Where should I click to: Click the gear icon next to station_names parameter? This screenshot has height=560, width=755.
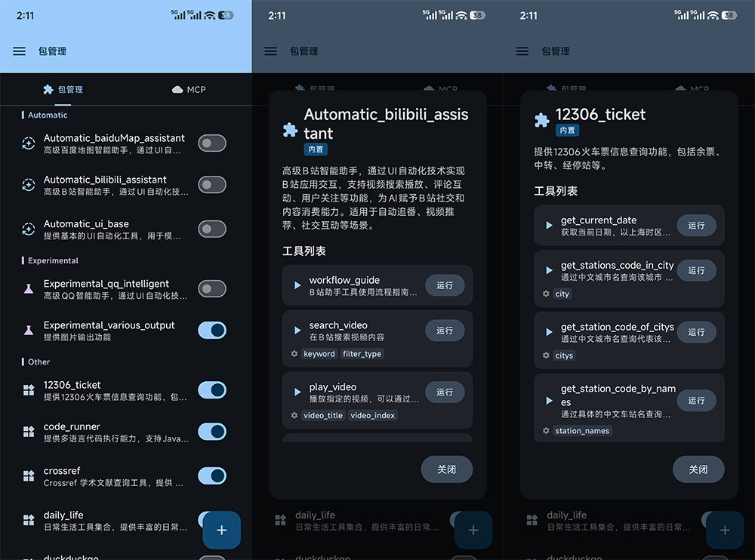pos(546,430)
